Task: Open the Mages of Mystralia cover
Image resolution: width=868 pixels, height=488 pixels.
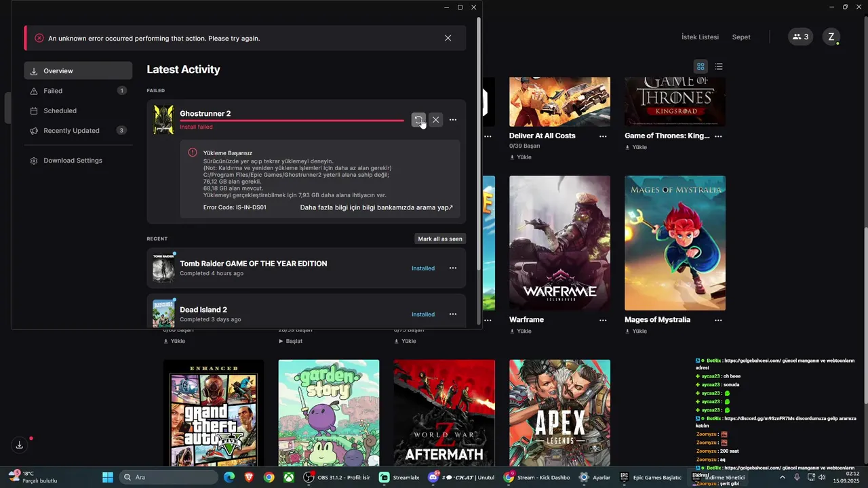Action: (x=675, y=243)
